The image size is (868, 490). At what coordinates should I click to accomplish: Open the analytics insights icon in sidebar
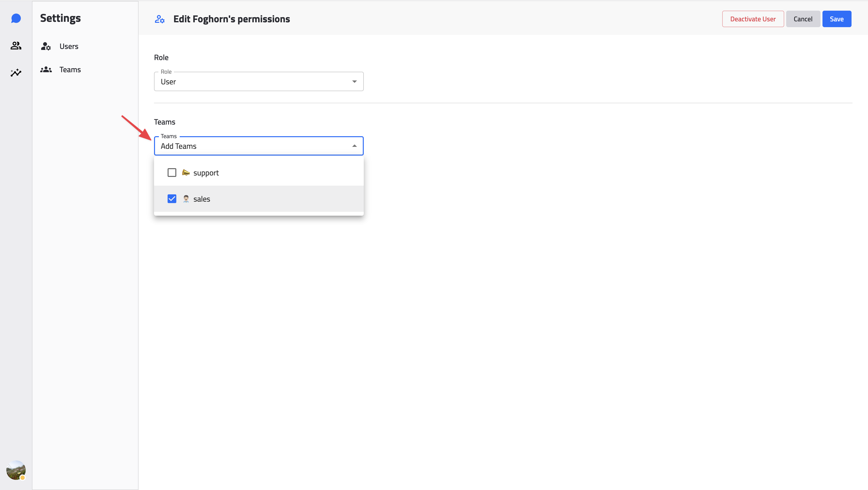tap(16, 72)
